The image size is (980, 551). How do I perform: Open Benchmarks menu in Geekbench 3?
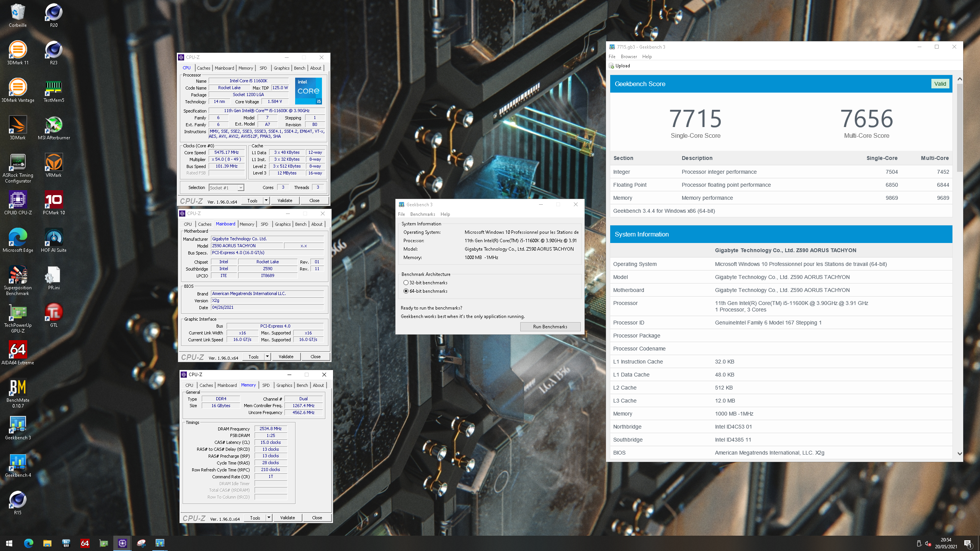point(423,214)
